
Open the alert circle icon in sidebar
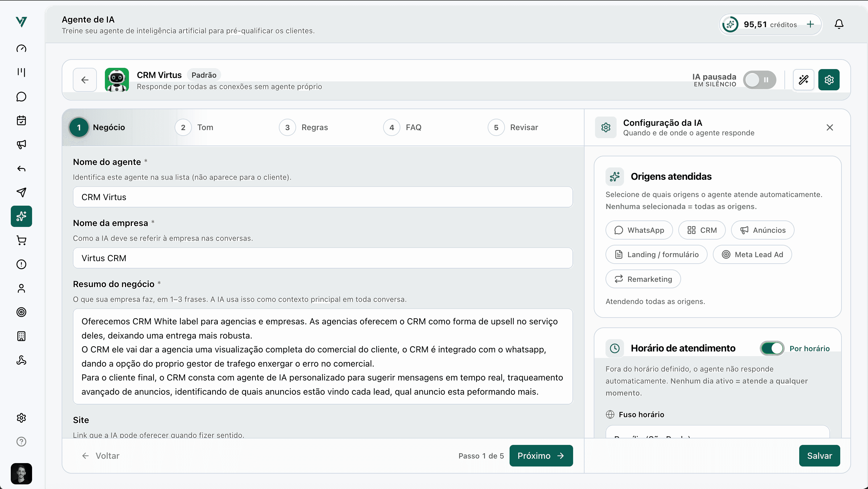click(21, 264)
